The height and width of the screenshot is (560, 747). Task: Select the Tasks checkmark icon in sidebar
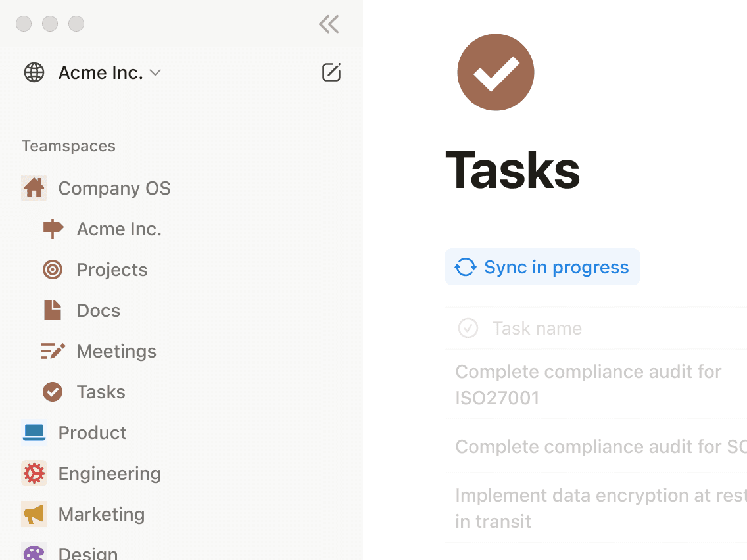coord(52,392)
